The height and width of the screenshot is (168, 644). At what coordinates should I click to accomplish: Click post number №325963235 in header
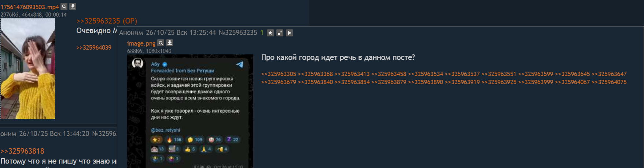(x=238, y=33)
